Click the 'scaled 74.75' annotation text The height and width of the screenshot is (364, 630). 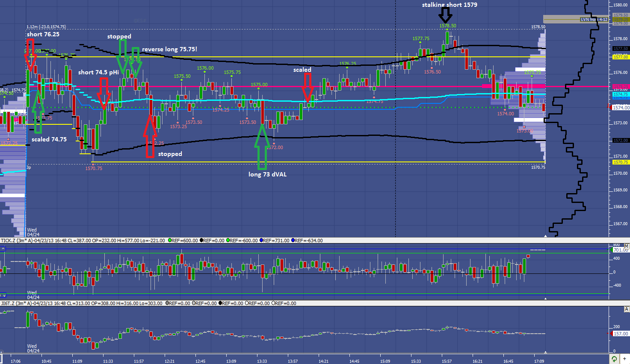pyautogui.click(x=49, y=139)
